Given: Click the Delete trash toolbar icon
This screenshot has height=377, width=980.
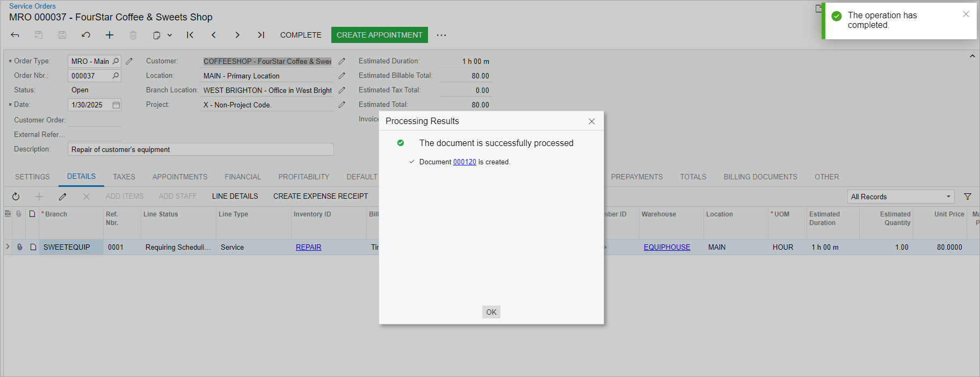Looking at the screenshot, I should 133,35.
